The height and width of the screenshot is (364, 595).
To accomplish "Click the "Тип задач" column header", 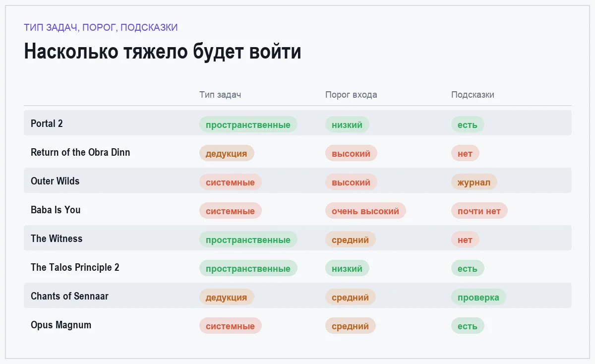I will click(x=220, y=95).
